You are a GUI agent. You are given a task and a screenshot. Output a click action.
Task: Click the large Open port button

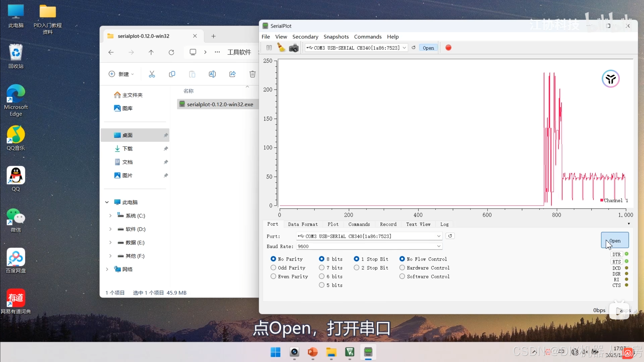pyautogui.click(x=615, y=241)
